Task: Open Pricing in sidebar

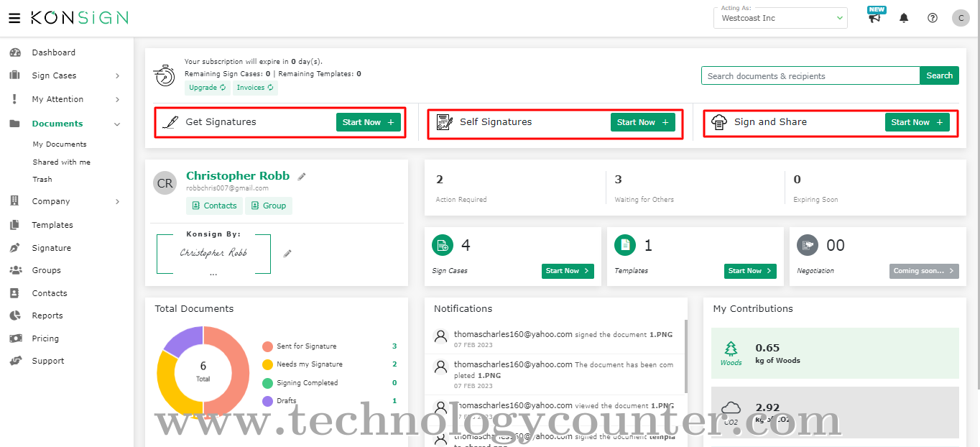Action: point(45,338)
